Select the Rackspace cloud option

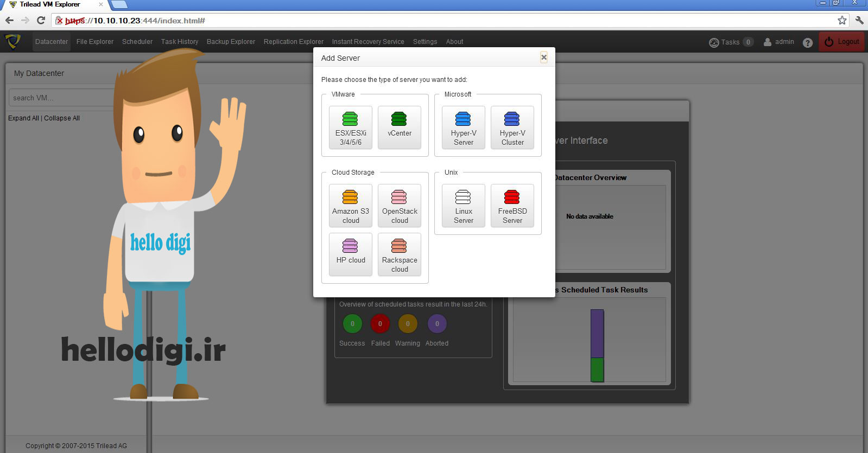(x=400, y=254)
